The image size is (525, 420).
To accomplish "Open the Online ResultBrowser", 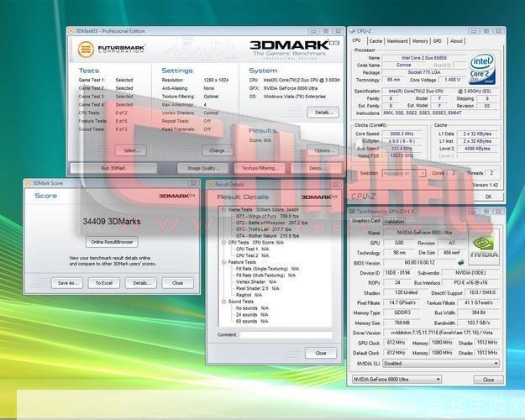I will tap(112, 242).
